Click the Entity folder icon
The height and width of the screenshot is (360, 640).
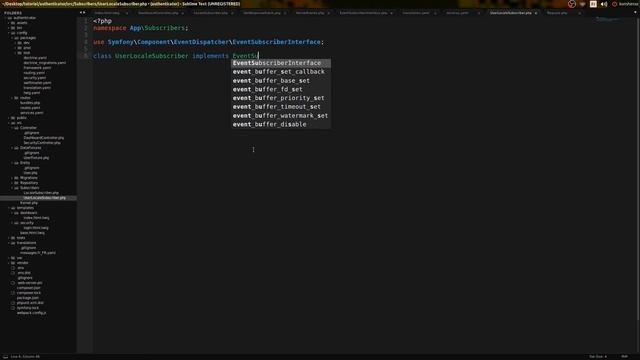[x=16, y=163]
